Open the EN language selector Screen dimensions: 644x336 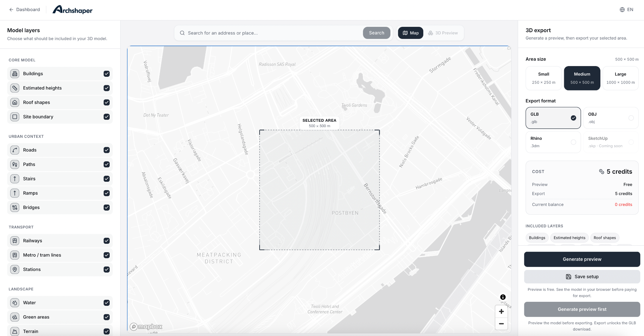coord(627,10)
